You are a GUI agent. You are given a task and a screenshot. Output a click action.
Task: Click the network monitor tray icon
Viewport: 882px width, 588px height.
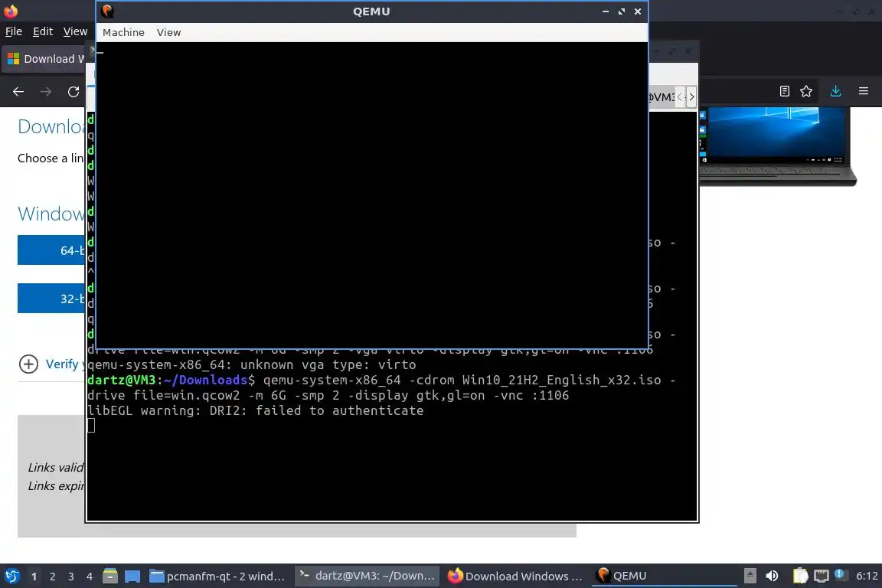tap(822, 577)
